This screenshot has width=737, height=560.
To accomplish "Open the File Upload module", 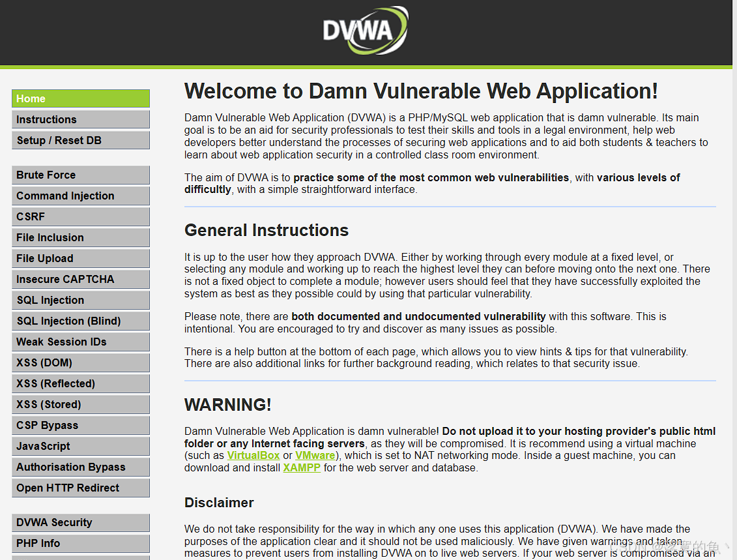I will (x=81, y=258).
